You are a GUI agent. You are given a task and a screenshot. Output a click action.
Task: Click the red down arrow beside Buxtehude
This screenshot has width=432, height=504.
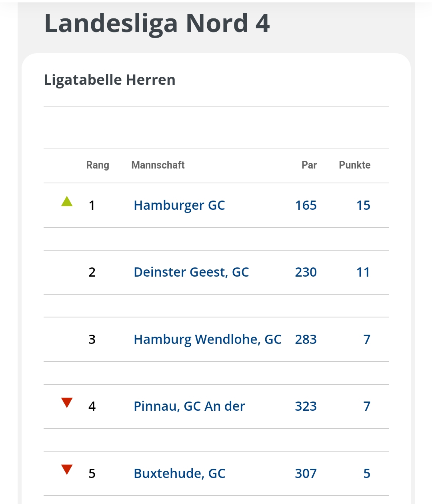67,469
